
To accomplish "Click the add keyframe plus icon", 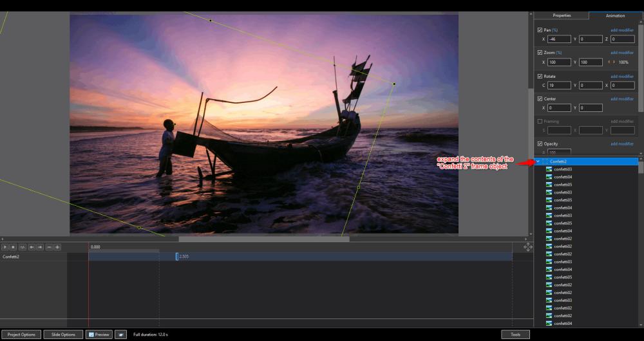I will 57,247.
